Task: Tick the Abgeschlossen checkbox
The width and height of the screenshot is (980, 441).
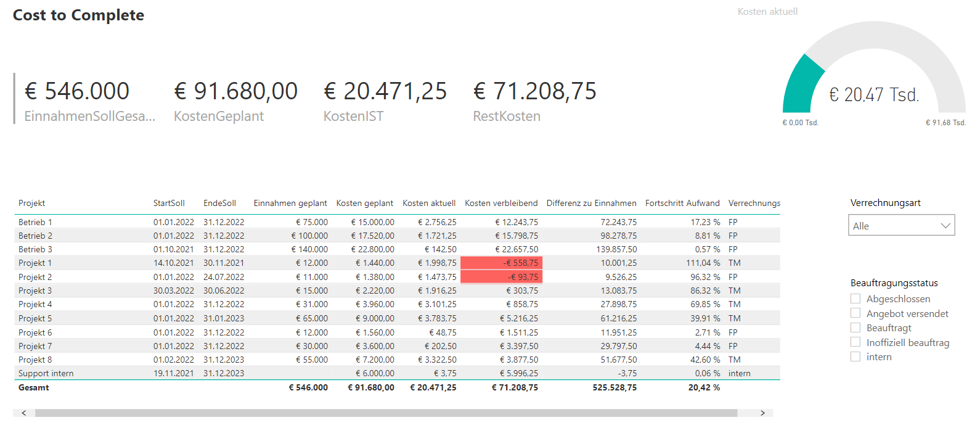Action: 855,299
